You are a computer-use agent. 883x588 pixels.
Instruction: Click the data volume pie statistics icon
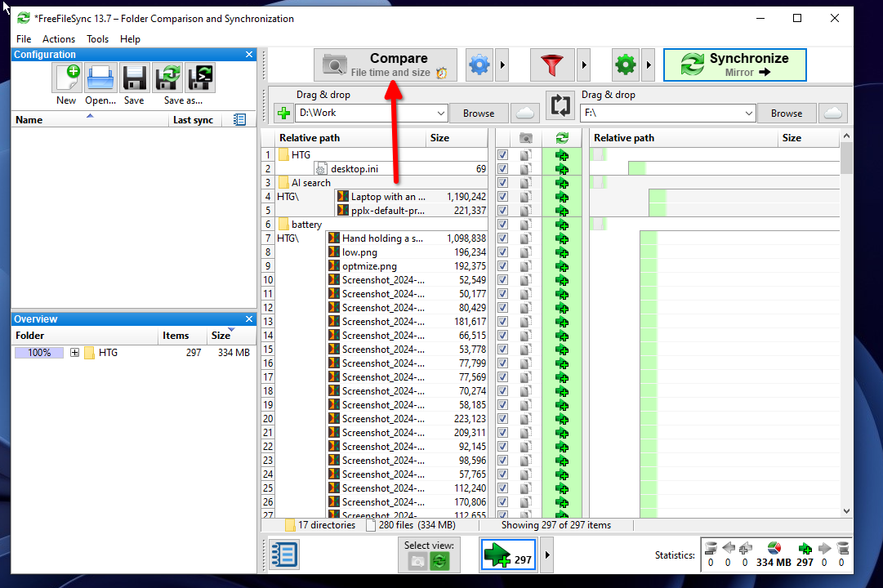coord(774,548)
